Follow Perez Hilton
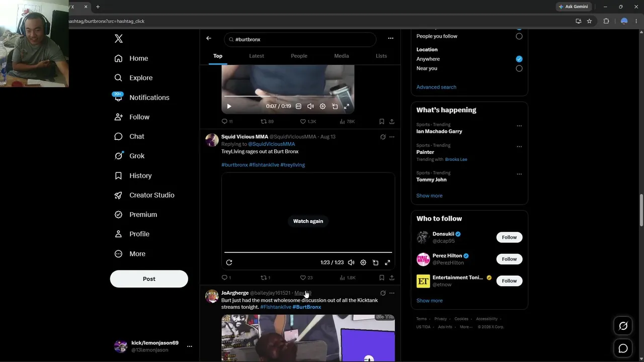This screenshot has height=362, width=644. point(509,259)
